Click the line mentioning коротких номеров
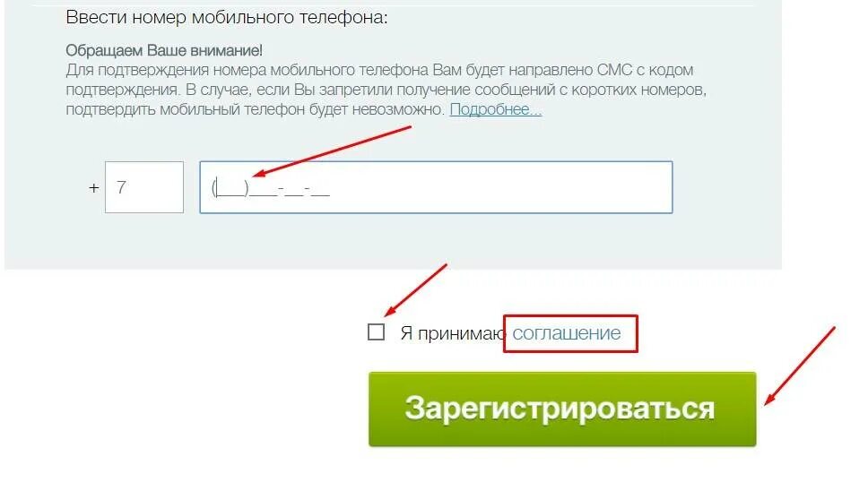Viewport: 868px width, 482px height. pos(386,90)
